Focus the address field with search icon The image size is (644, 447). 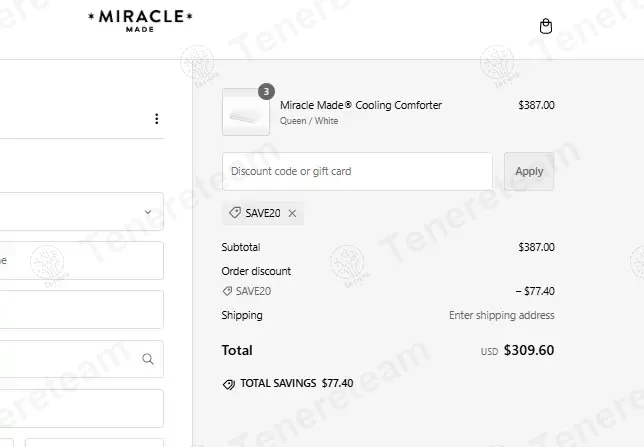point(70,359)
